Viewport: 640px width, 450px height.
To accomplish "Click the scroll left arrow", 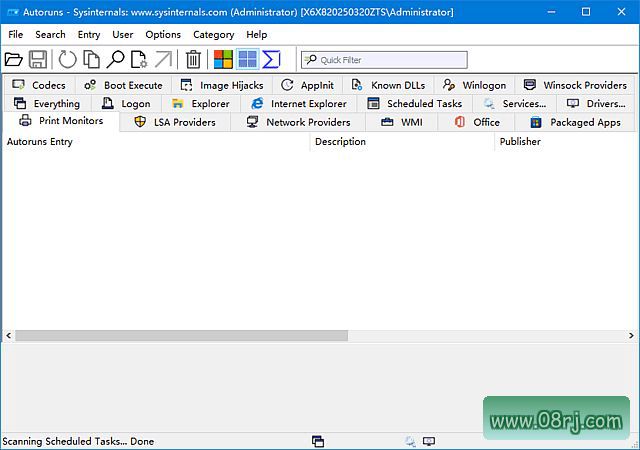I will point(8,336).
